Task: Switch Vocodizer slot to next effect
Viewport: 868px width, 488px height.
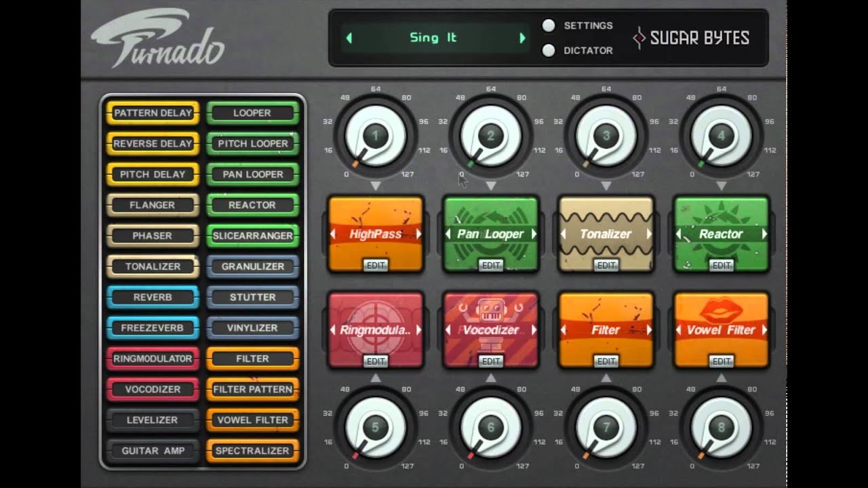Action: [x=534, y=330]
